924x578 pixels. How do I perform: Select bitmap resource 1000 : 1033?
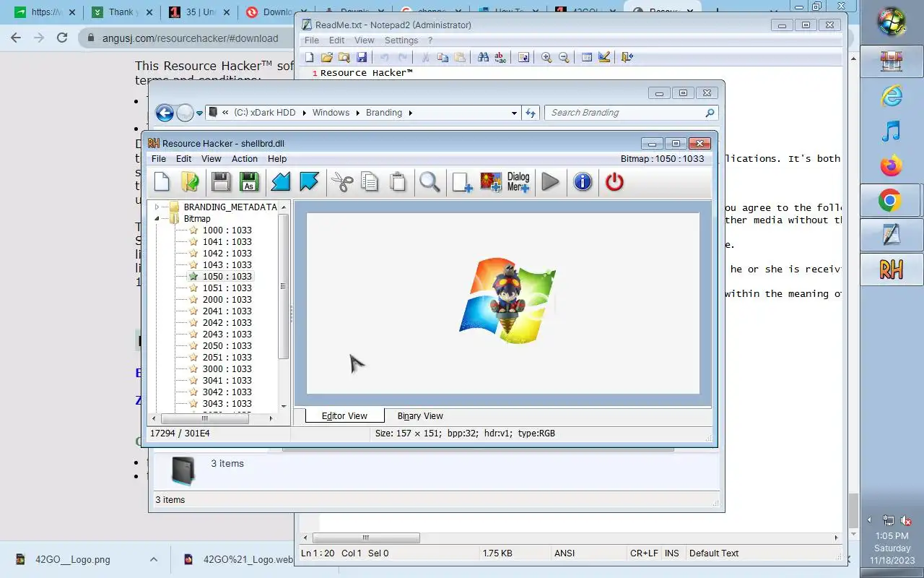(x=227, y=230)
